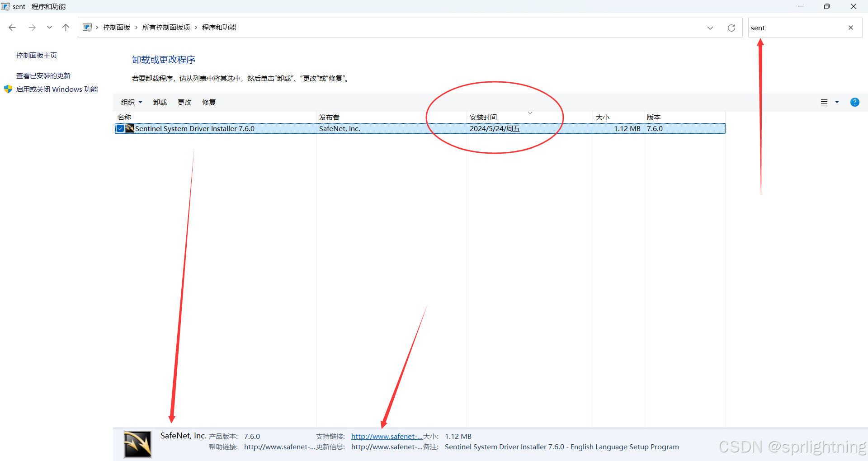Click 更新信息 URL text in details pane
The height and width of the screenshot is (461, 868).
pyautogui.click(x=387, y=447)
